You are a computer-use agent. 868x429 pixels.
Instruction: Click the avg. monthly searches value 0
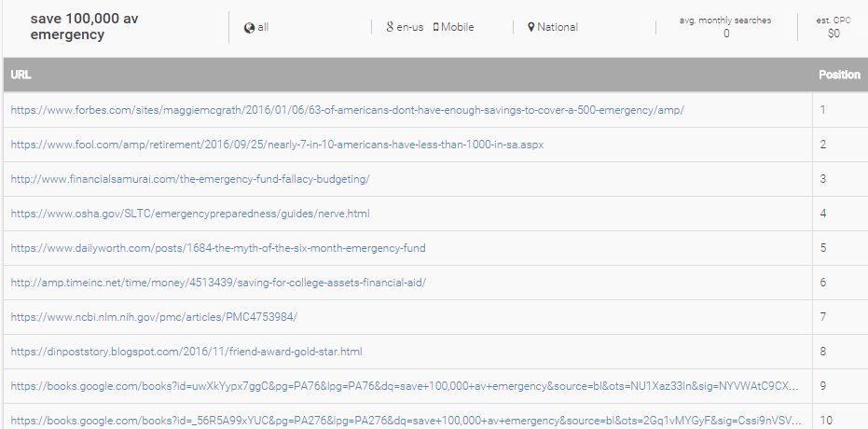(x=726, y=34)
